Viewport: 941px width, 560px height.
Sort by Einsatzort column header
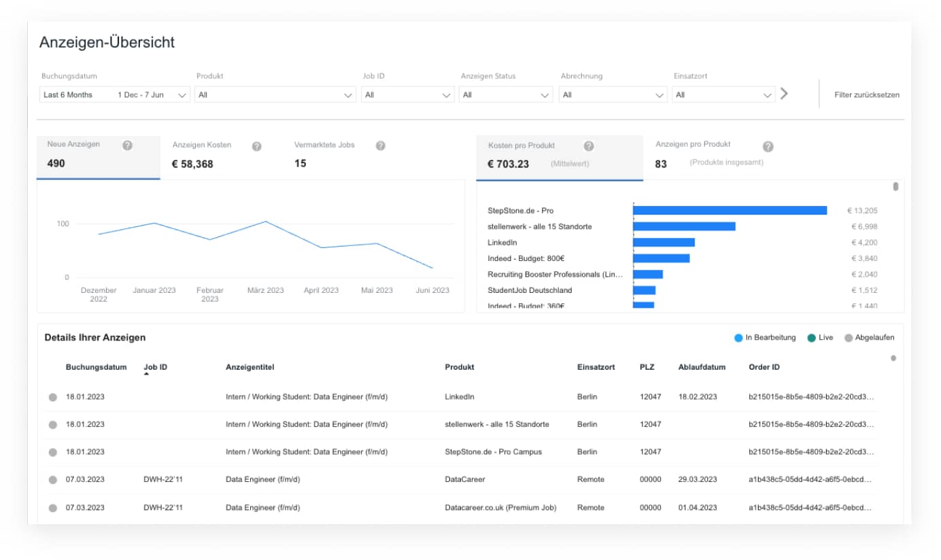596,367
